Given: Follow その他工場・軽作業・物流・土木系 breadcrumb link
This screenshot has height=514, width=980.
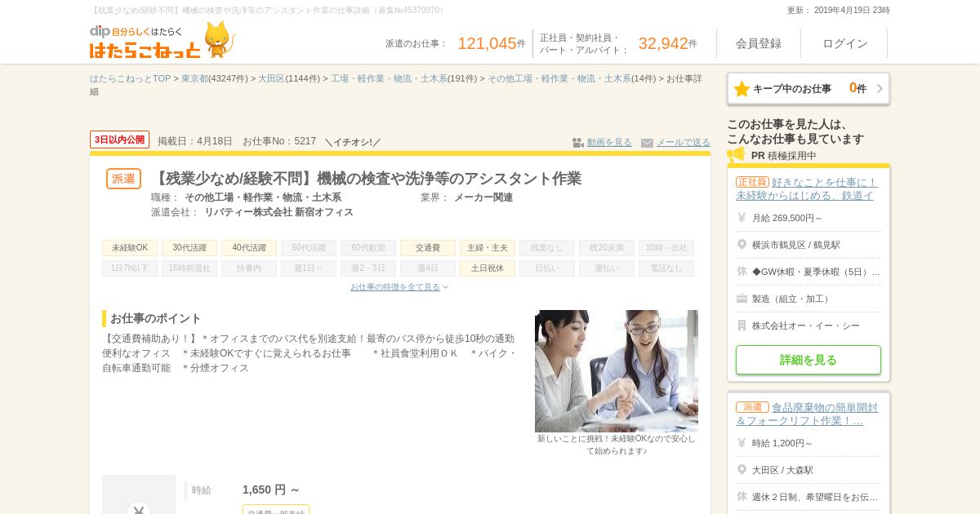Looking at the screenshot, I should (559, 78).
